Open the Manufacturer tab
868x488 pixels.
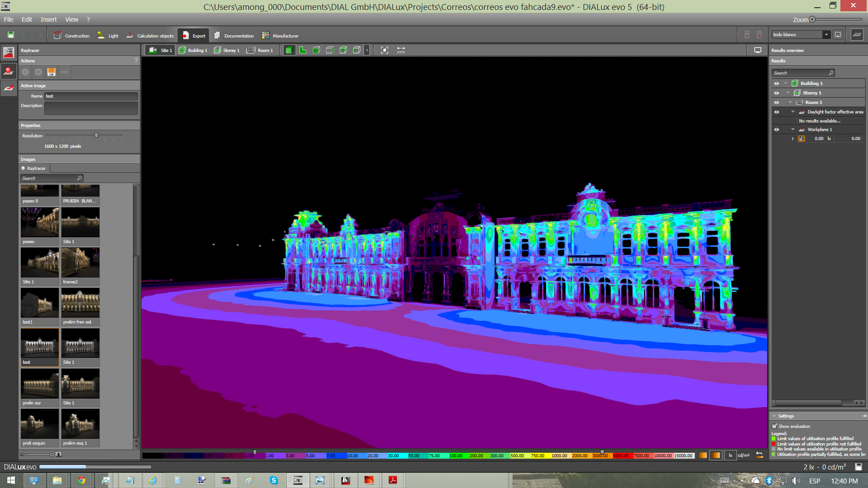click(x=280, y=36)
